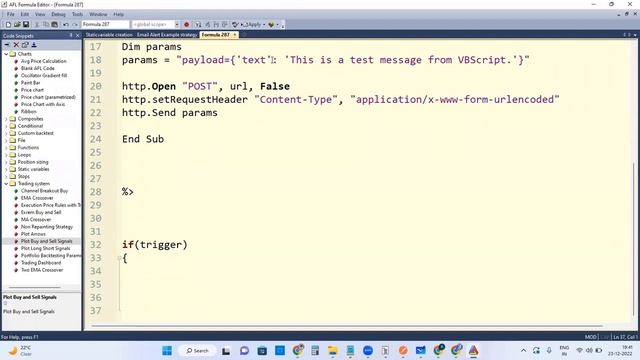Click the Cut scissors icon
Image resolution: width=640 pixels, height=360 pixels.
click(x=37, y=25)
